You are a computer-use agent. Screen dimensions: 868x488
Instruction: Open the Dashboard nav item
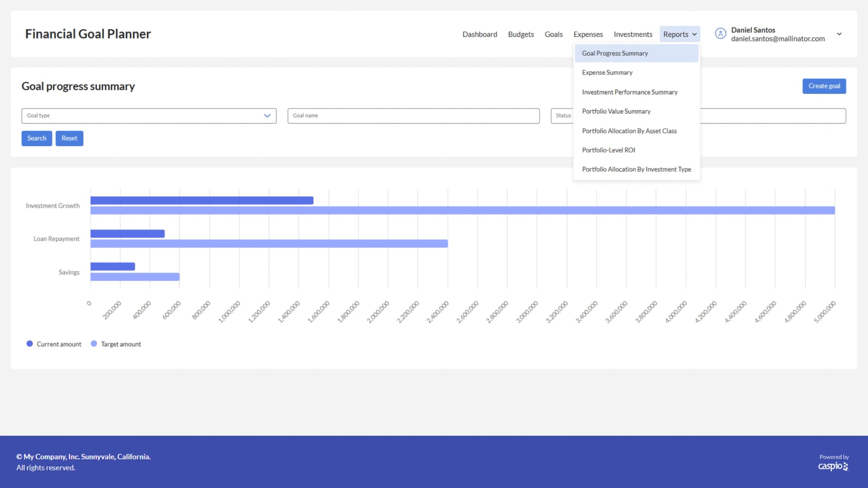[x=480, y=34]
